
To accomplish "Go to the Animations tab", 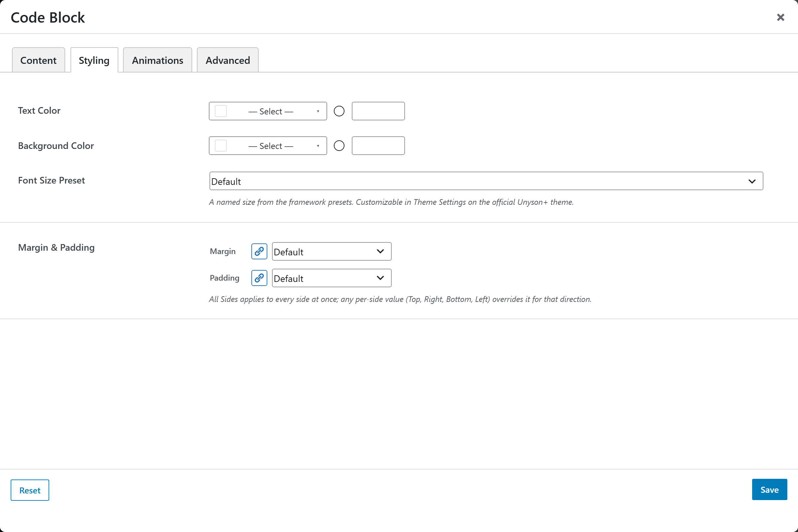I will (x=157, y=60).
